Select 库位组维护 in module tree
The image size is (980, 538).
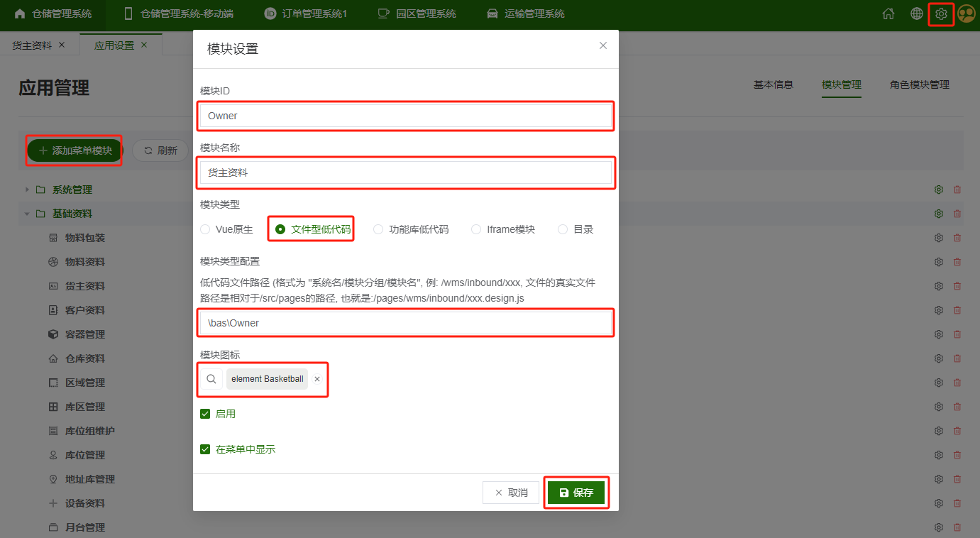tap(90, 431)
